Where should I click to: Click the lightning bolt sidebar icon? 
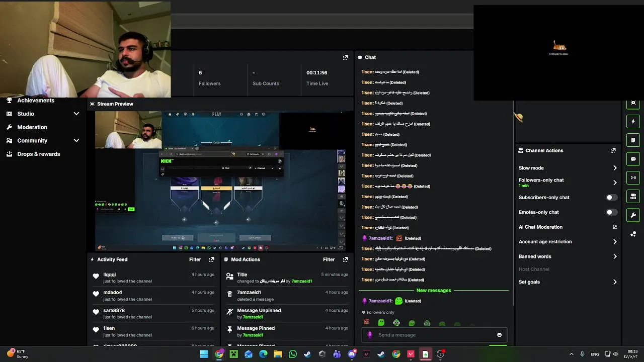(633, 121)
